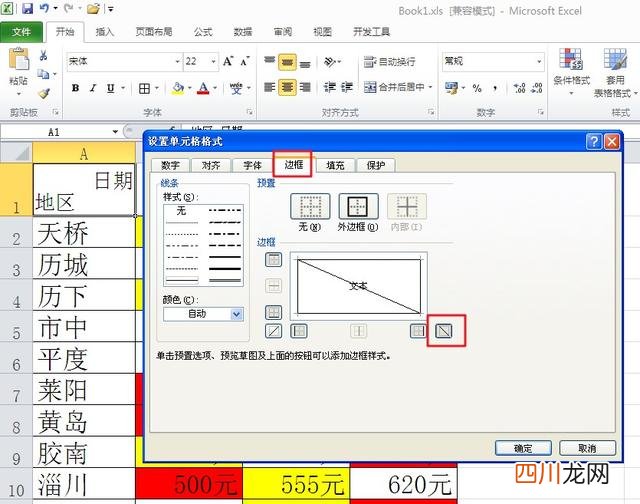
Task: Toggle middle vertical alignment
Action: tap(287, 62)
